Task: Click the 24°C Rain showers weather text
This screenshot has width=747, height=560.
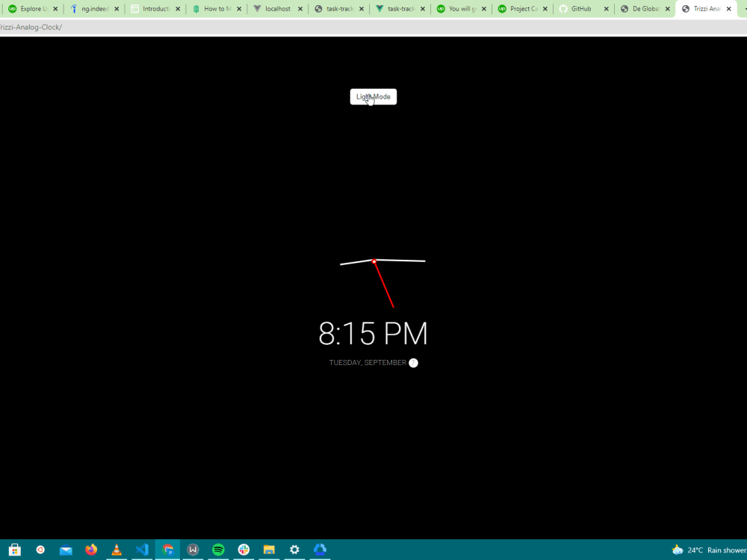Action: coord(717,550)
